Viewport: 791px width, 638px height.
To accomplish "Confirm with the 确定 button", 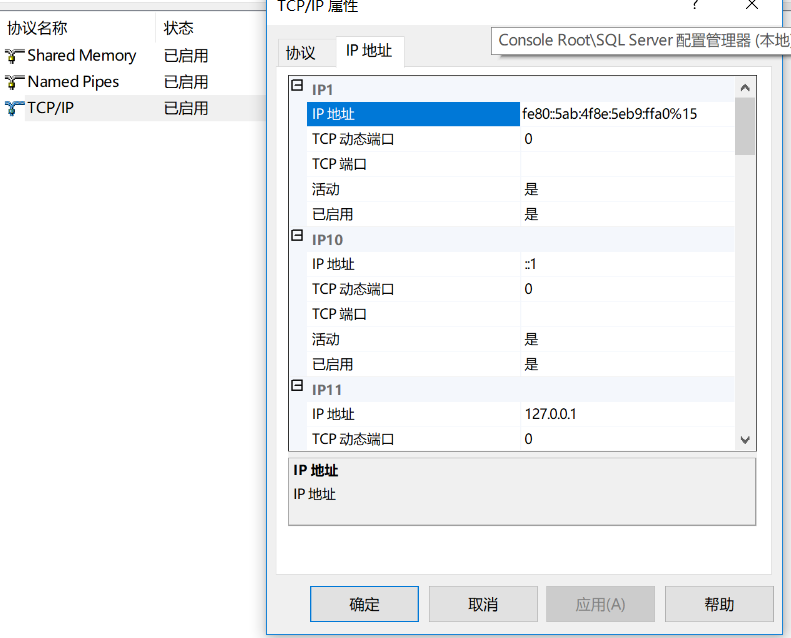I will [364, 604].
